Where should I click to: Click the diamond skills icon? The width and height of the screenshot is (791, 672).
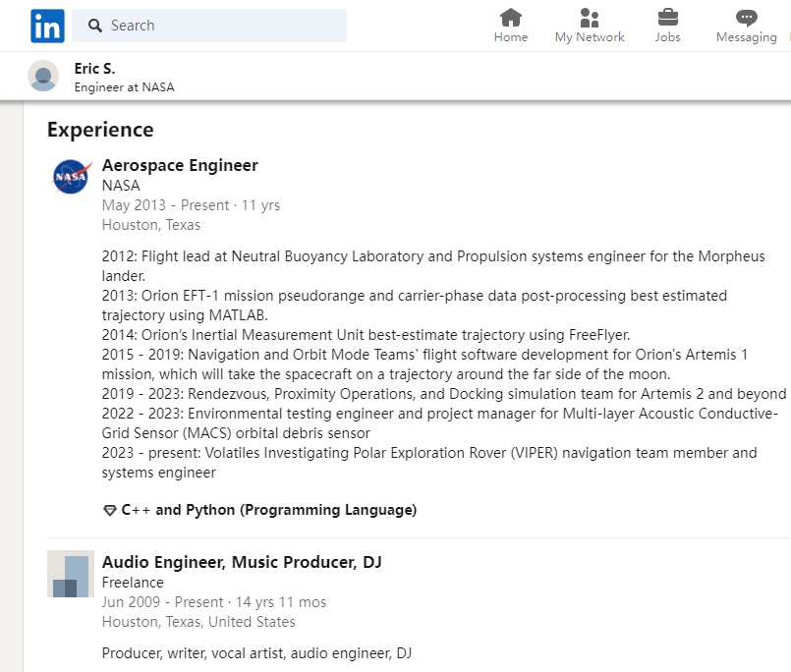109,511
